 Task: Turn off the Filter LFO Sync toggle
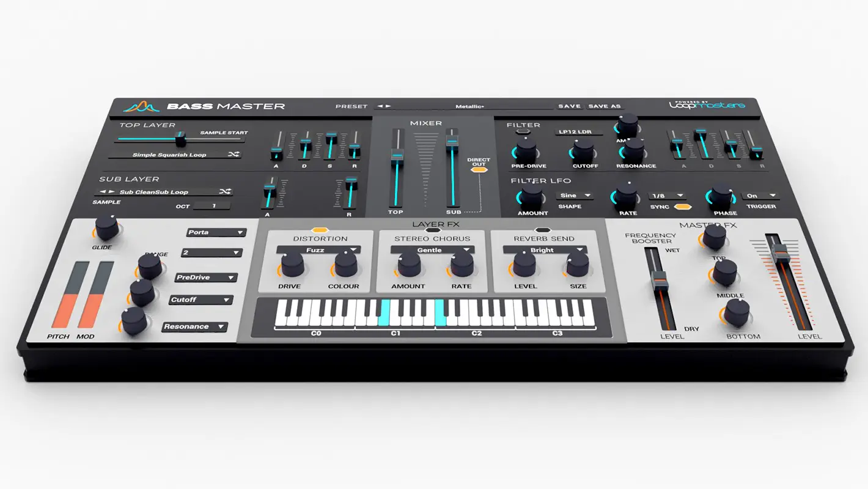(674, 207)
